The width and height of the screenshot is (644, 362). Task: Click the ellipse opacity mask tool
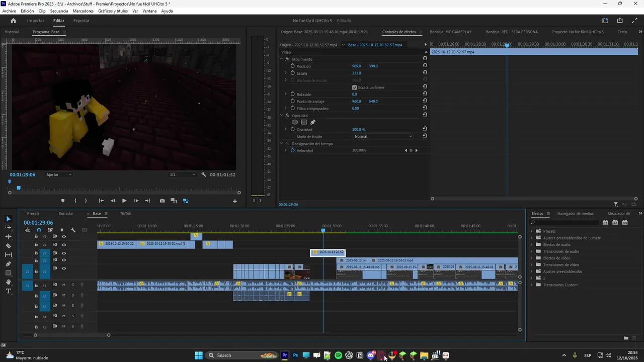point(295,122)
